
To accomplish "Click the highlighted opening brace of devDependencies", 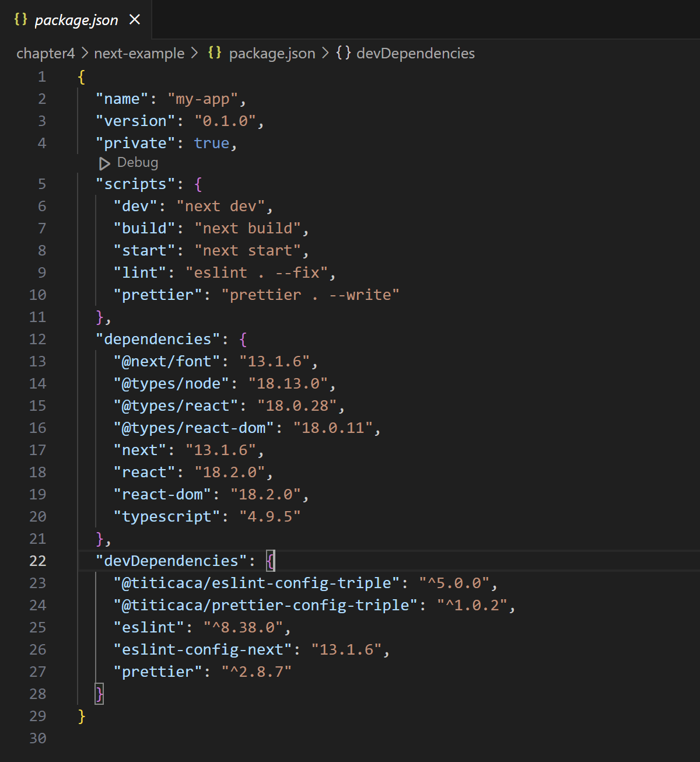I will pos(270,561).
